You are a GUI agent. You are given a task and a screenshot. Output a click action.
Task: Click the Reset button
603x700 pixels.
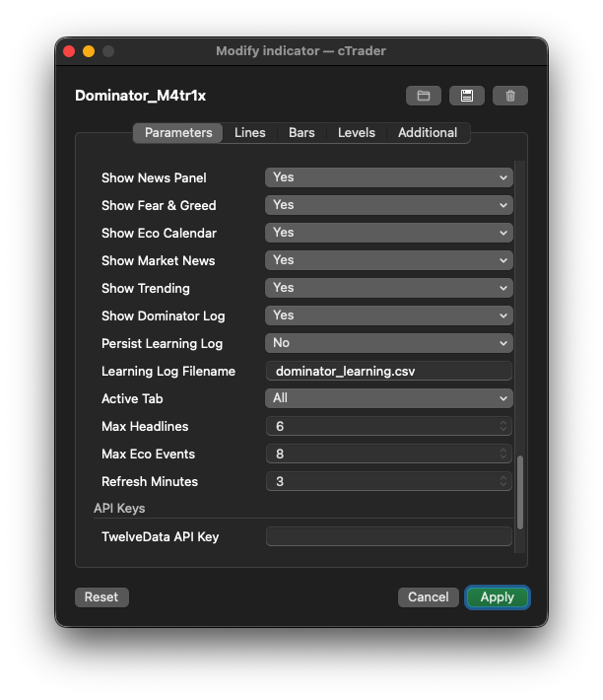(x=101, y=597)
